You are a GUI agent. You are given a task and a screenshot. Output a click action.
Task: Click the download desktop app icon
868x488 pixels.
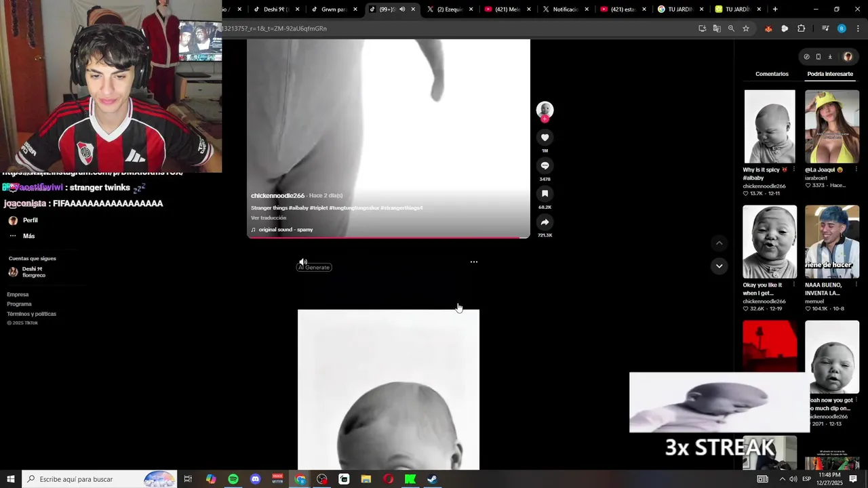coord(830,57)
